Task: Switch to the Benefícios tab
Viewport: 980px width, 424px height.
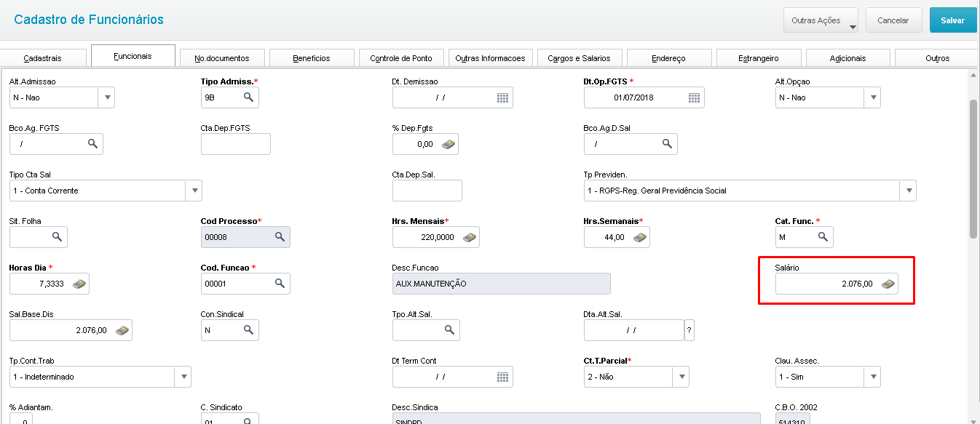Action: [312, 58]
